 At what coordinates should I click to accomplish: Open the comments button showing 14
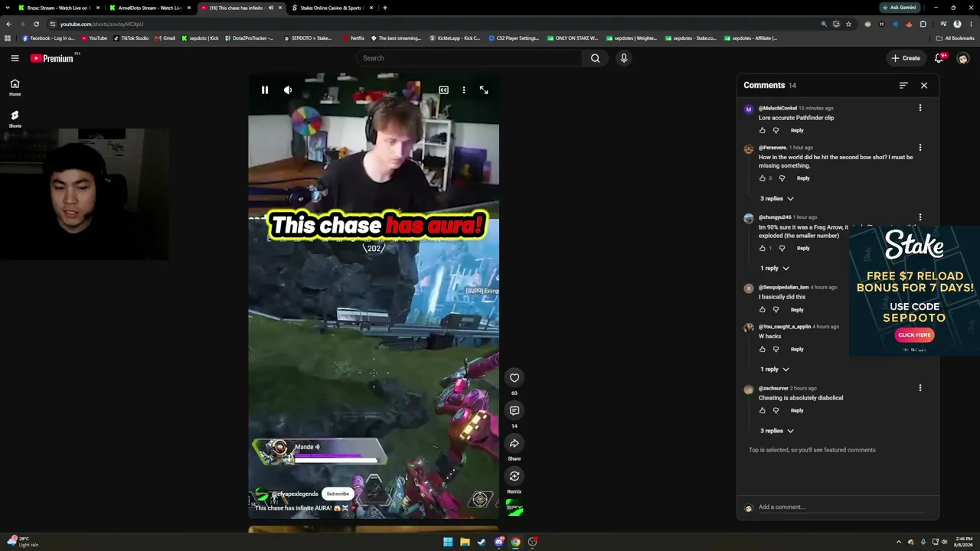click(514, 411)
